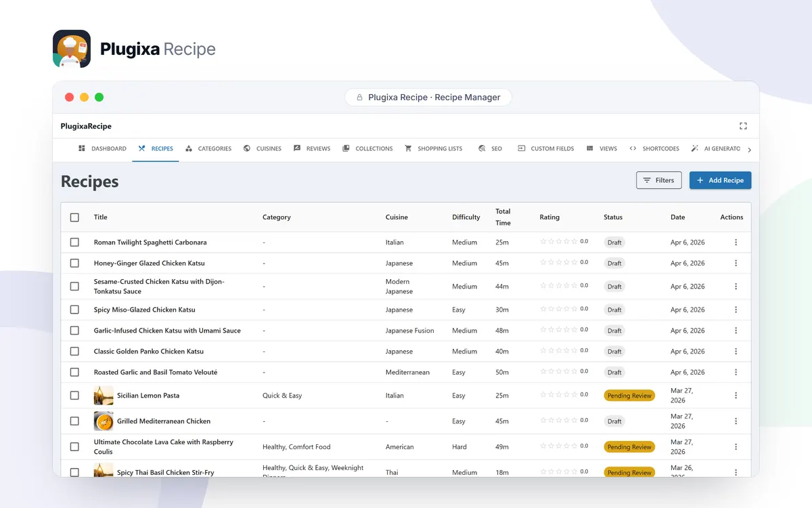Go to the Views tab
This screenshot has width=812, height=508.
(602, 148)
